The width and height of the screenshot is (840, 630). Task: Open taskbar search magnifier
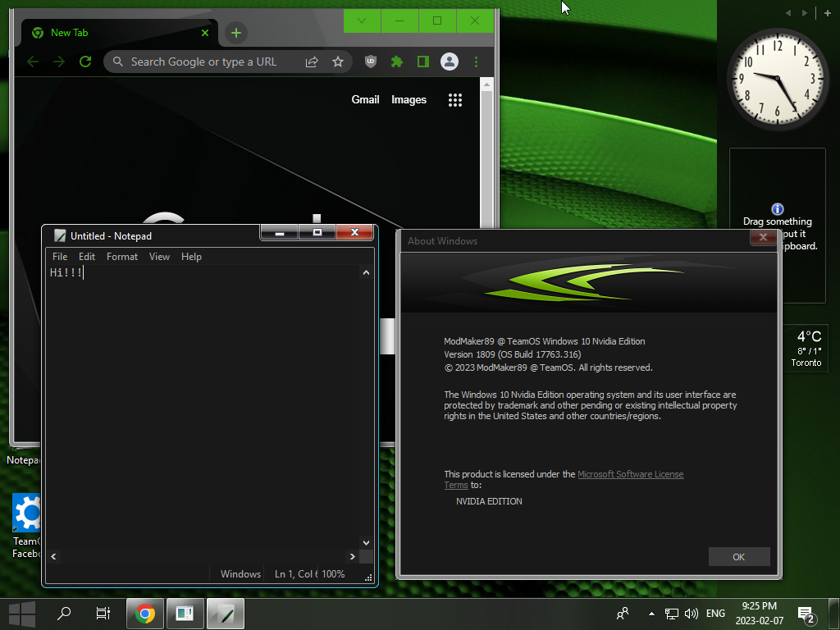click(64, 614)
